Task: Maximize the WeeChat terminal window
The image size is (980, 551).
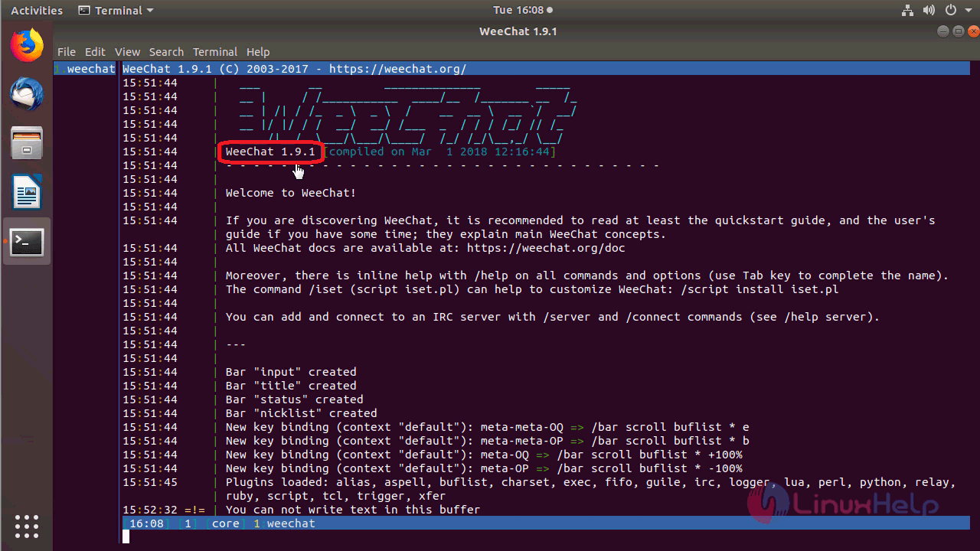Action: pyautogui.click(x=958, y=31)
